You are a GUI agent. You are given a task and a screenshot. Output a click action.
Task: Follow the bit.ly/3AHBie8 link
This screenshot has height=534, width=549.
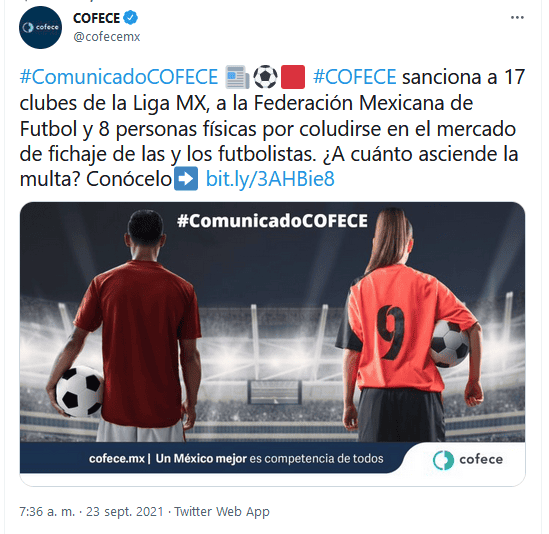(270, 179)
